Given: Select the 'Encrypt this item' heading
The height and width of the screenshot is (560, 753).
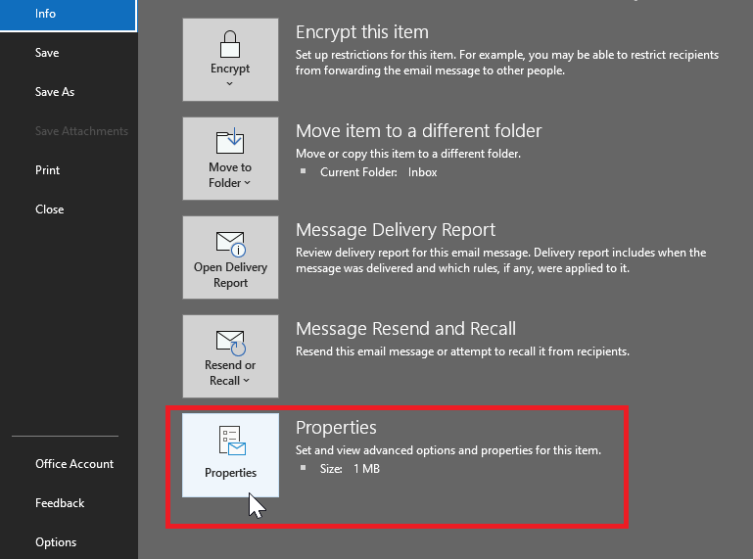Looking at the screenshot, I should [362, 32].
